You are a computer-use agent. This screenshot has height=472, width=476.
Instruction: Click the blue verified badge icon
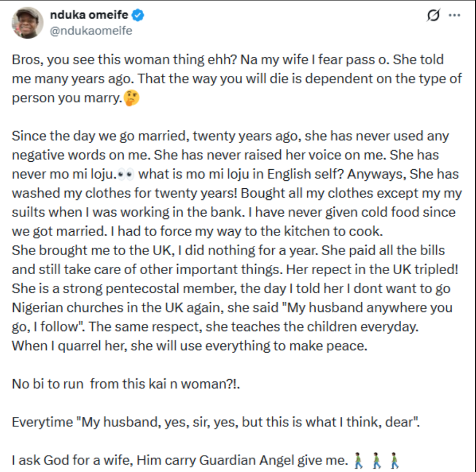pyautogui.click(x=138, y=16)
